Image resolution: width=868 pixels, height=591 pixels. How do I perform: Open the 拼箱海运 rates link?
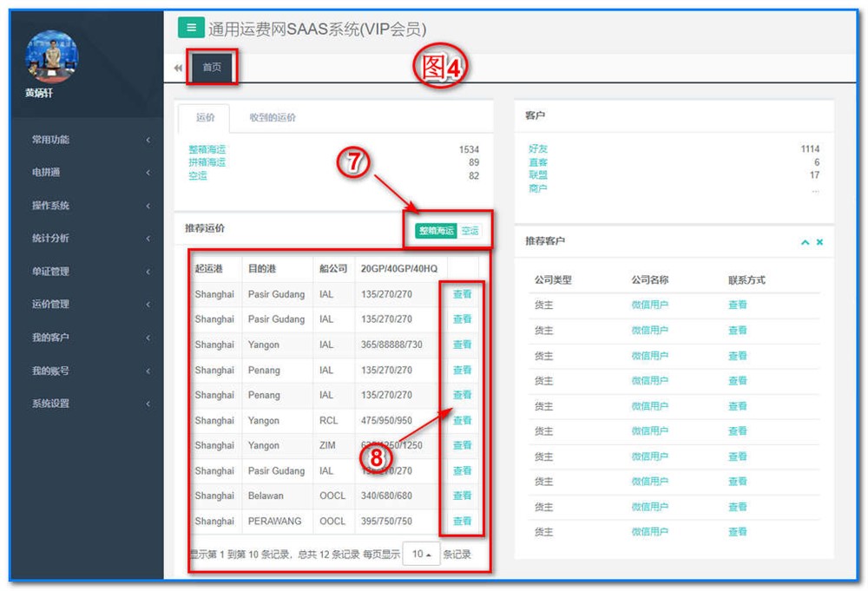coord(207,162)
